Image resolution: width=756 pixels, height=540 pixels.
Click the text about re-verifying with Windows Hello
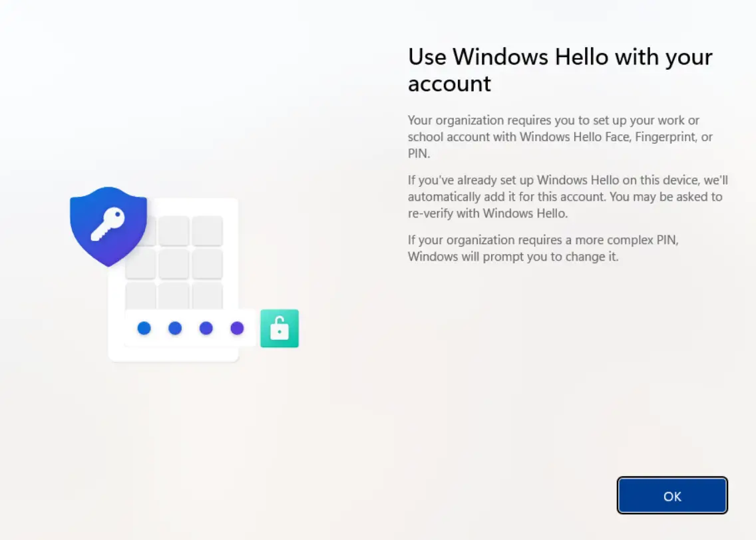pyautogui.click(x=564, y=197)
